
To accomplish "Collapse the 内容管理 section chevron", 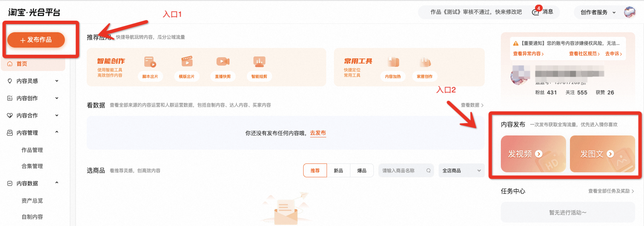I will pos(57,132).
